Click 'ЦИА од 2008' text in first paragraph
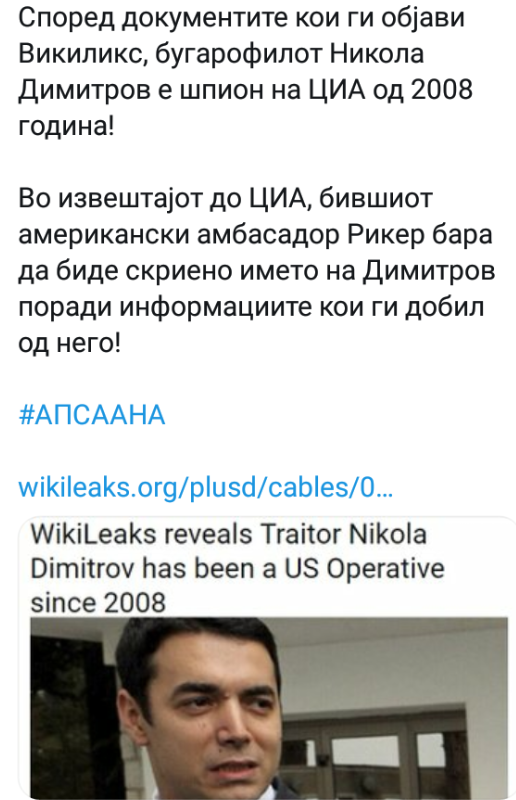Viewport: 516px width, 800px height. tap(391, 90)
